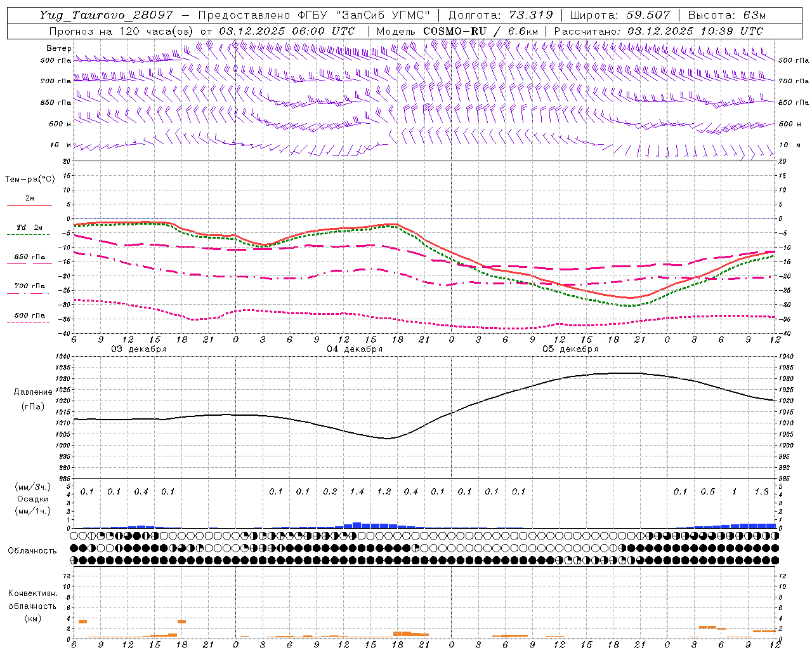Click the 1.2 precipitation value
812x650 pixels.
[384, 492]
